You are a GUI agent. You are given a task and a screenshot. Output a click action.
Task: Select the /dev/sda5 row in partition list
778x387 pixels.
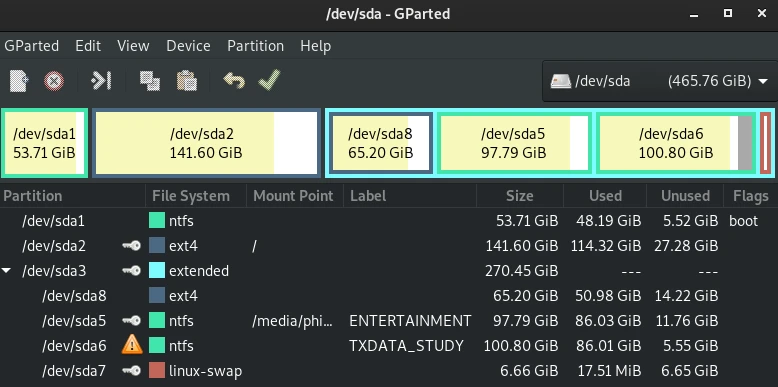(389, 321)
